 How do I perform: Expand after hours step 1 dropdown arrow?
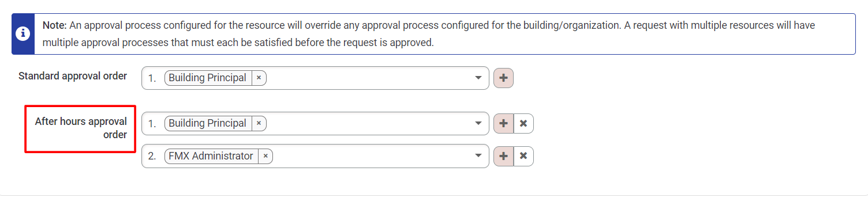point(478,123)
